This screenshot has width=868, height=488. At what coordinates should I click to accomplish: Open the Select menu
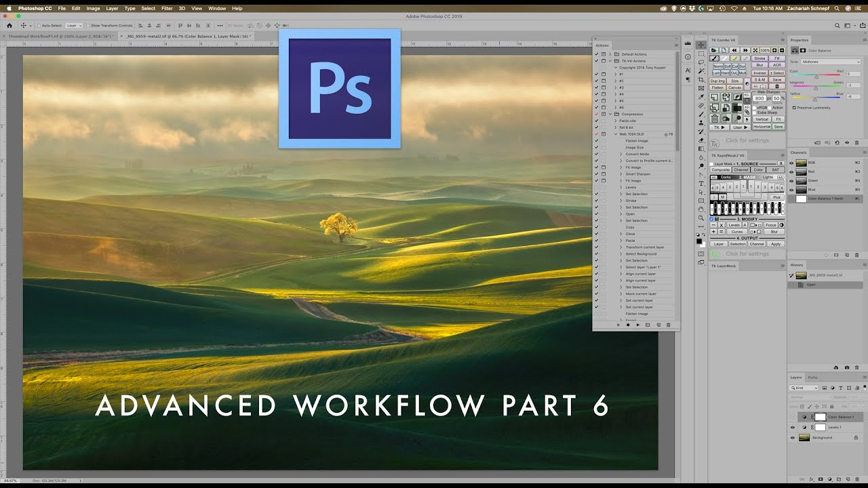point(148,8)
